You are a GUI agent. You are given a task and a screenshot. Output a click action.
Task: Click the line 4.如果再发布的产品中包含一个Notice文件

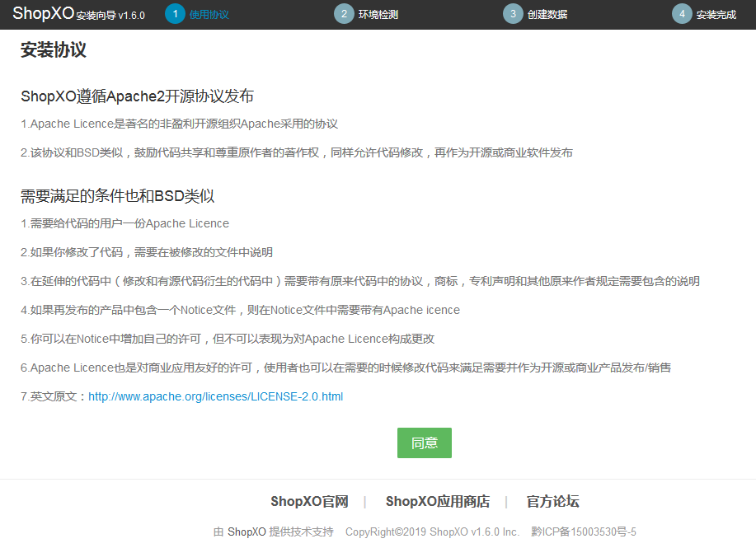(240, 311)
